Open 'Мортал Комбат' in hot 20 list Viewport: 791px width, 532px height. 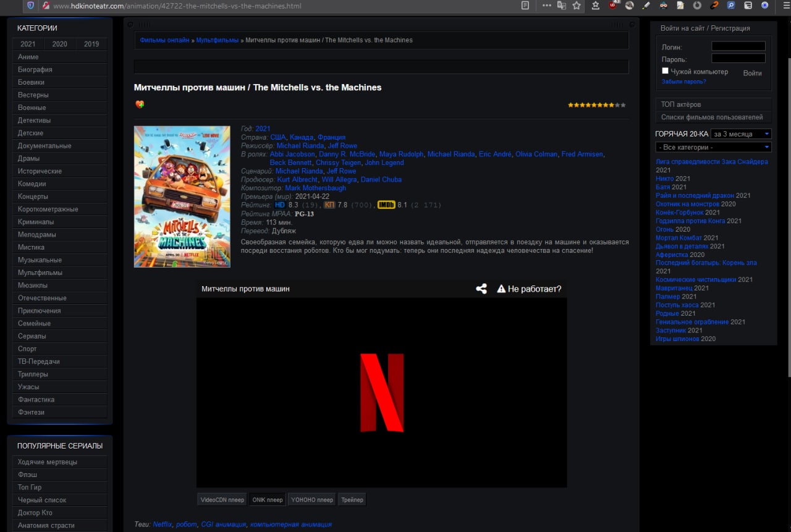coord(679,238)
